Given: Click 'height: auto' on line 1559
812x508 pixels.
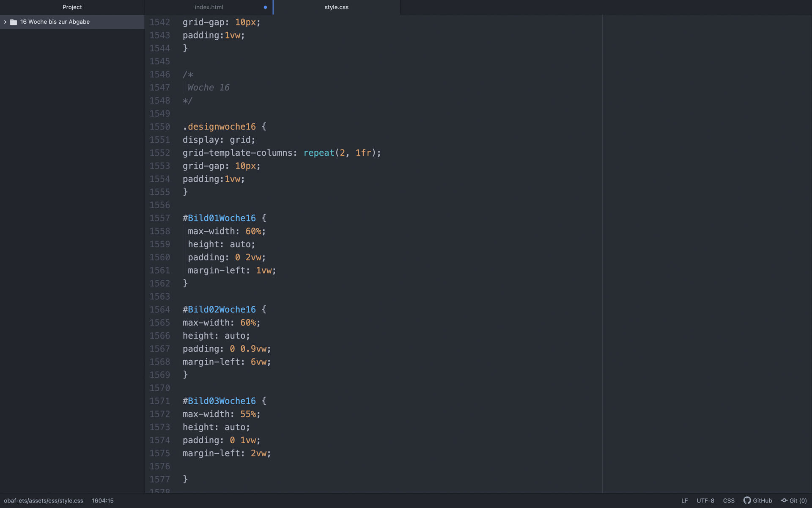Looking at the screenshot, I should pyautogui.click(x=222, y=244).
